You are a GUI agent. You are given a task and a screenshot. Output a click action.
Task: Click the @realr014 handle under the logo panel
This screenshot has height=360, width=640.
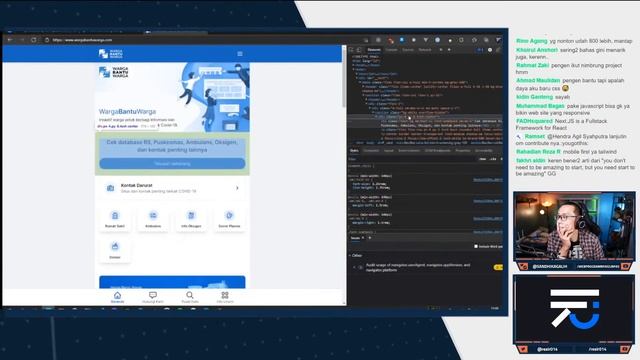pos(547,349)
